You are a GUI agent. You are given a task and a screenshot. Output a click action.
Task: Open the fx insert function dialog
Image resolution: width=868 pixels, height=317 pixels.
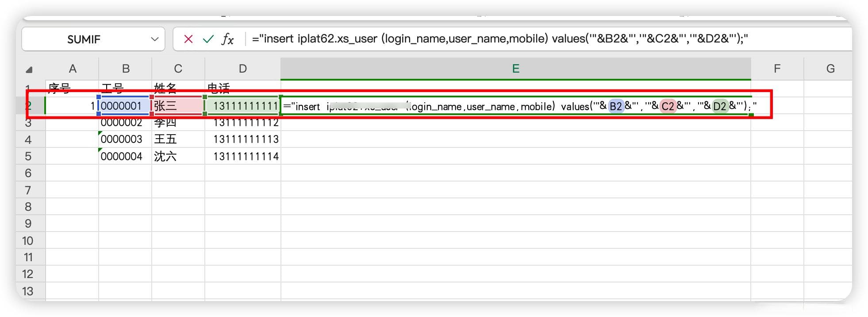(227, 39)
